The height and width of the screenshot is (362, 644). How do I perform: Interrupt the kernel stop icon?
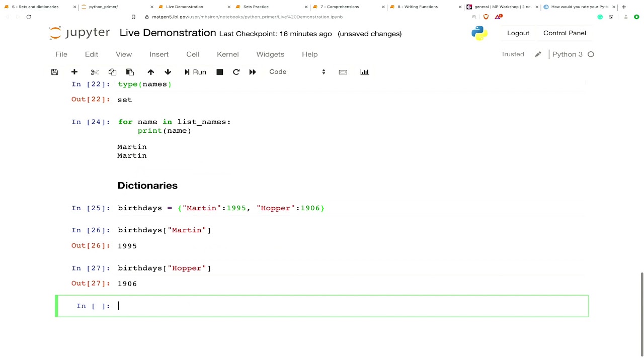tap(220, 72)
